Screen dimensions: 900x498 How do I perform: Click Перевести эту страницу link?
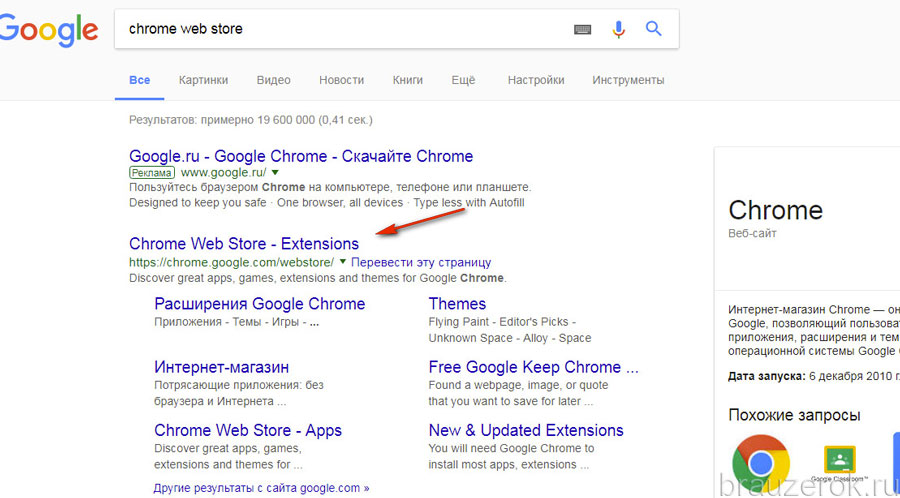point(421,263)
